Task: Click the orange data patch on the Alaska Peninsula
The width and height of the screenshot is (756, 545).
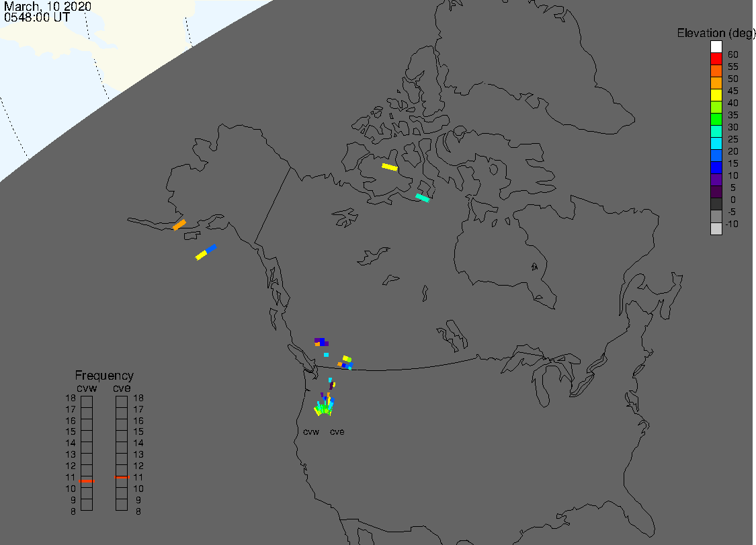Action: coord(179,224)
